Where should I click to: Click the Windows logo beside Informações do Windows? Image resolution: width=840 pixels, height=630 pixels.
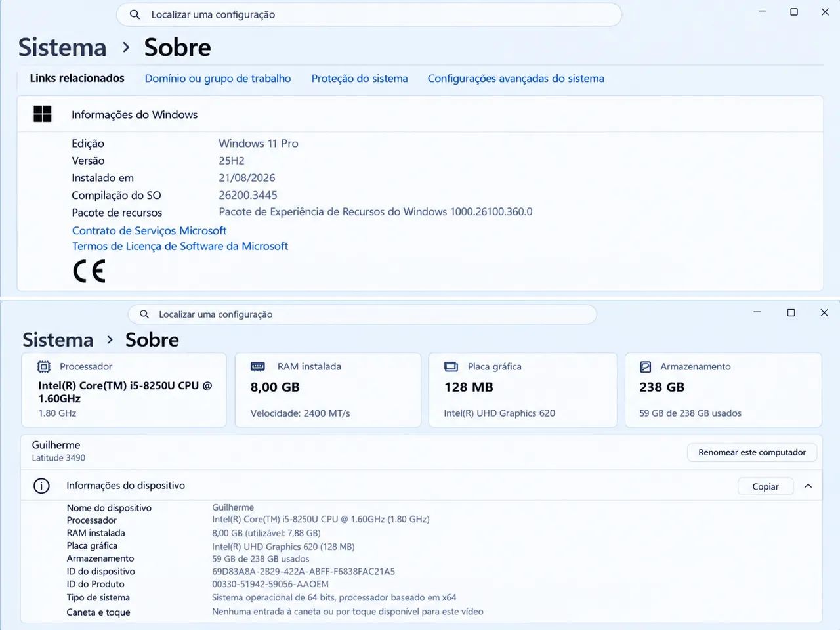(43, 114)
